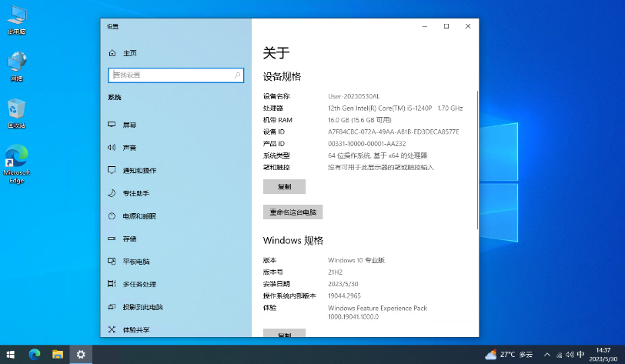This screenshot has height=364, width=625.
Task: Open Microsoft Edge desktop shortcut
Action: click(x=17, y=163)
